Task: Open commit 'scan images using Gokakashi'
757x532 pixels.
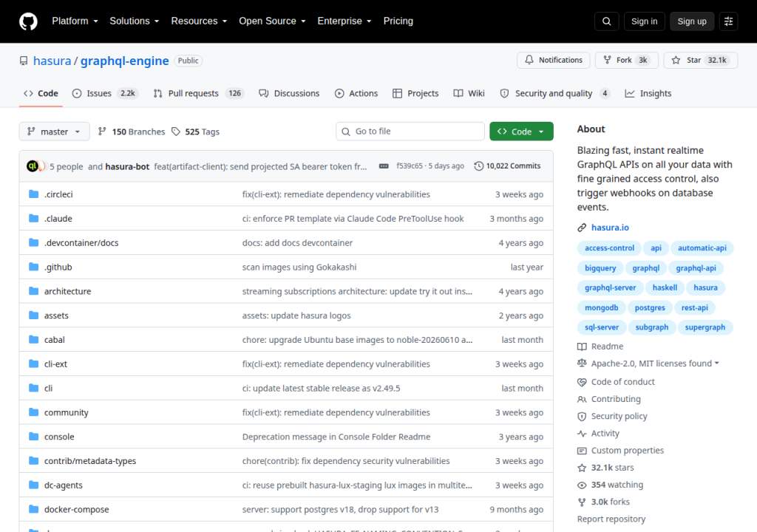Action: pos(299,267)
